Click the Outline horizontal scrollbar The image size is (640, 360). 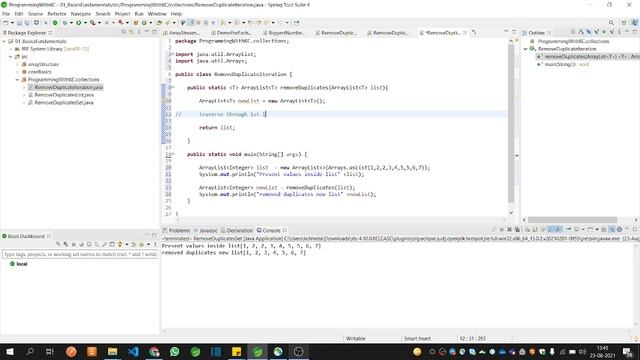[x=572, y=220]
